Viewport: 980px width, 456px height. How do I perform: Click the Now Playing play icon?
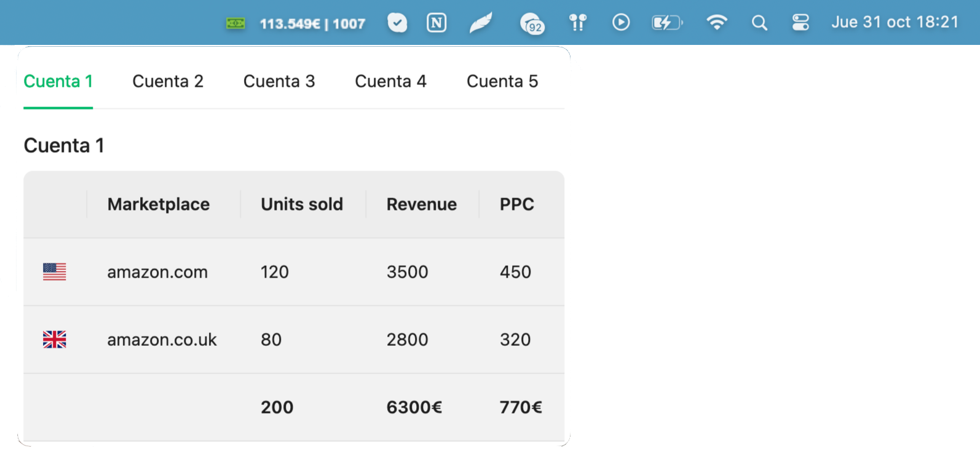pos(621,23)
